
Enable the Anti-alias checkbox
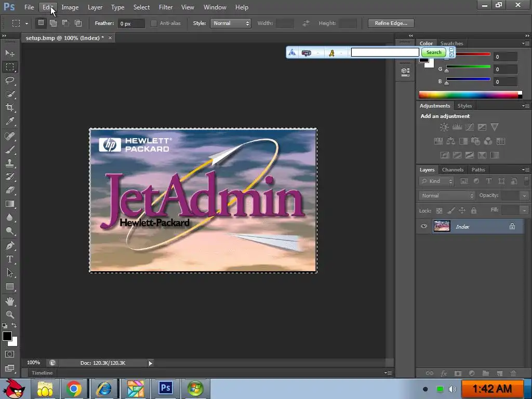coord(154,23)
